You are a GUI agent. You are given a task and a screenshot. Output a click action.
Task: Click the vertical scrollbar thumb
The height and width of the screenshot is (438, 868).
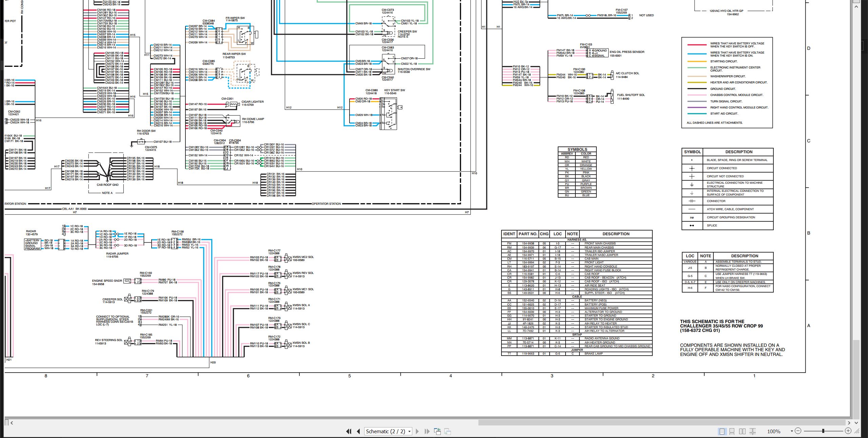click(x=856, y=379)
